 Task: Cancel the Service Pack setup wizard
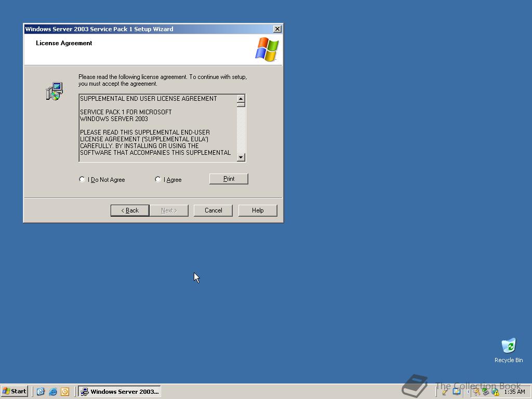coord(213,210)
